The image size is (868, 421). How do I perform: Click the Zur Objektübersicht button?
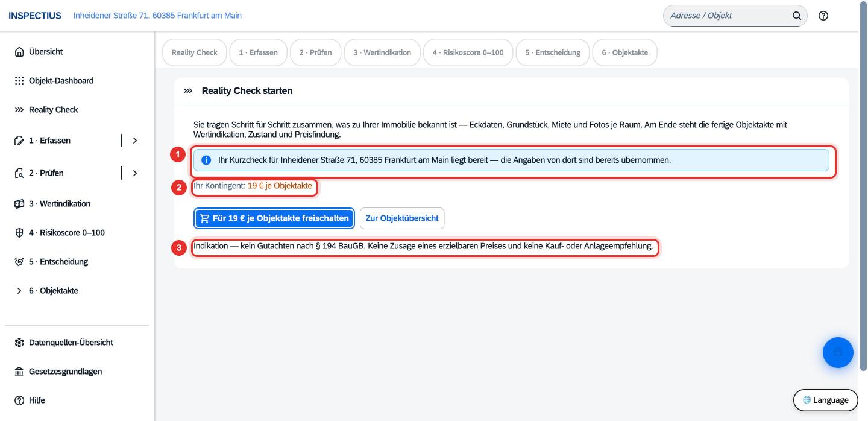402,218
